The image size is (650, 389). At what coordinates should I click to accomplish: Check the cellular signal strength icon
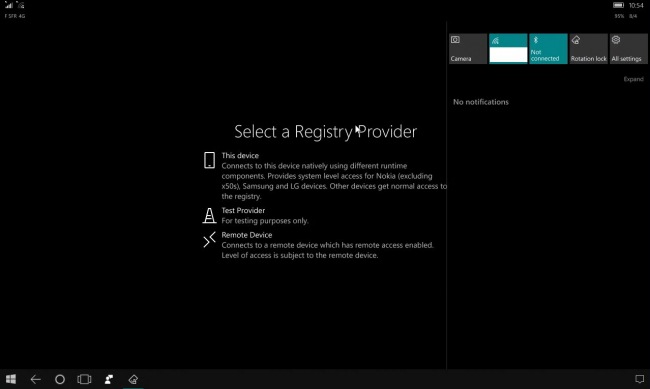[x=8, y=5]
